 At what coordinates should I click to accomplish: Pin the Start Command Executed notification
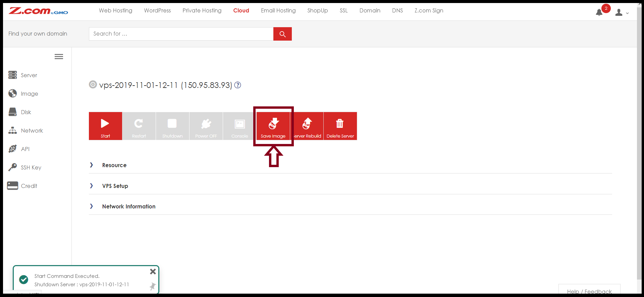[x=153, y=286]
